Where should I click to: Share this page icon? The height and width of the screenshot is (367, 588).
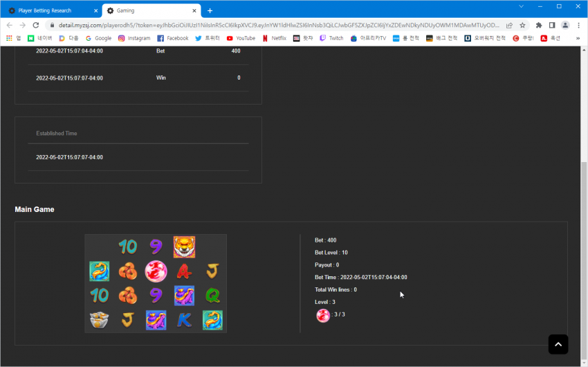(x=509, y=25)
